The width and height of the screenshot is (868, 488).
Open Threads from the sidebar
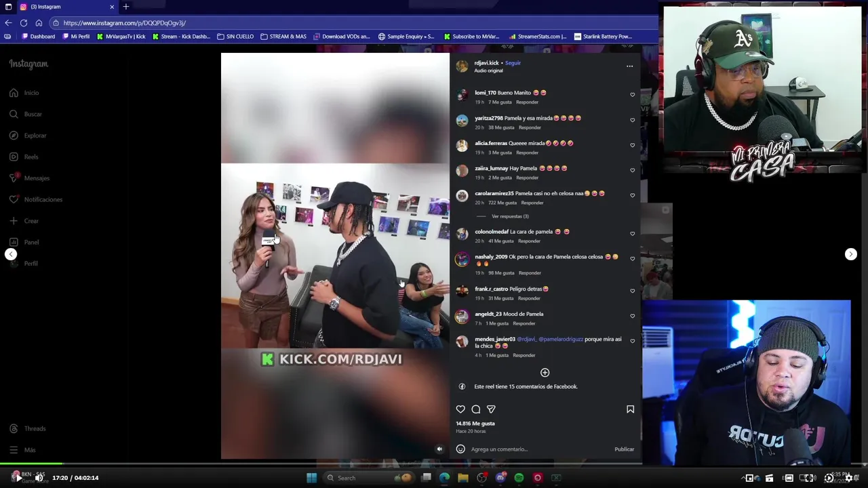(27, 428)
